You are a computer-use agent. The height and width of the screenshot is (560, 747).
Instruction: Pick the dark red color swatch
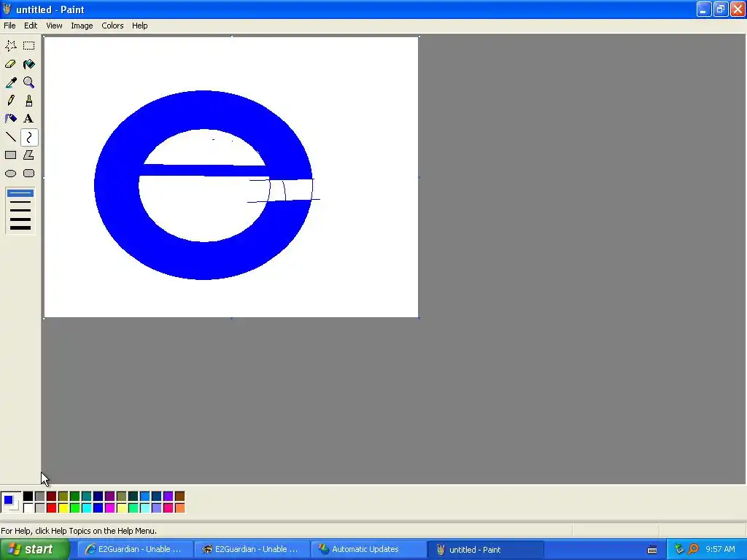52,497
